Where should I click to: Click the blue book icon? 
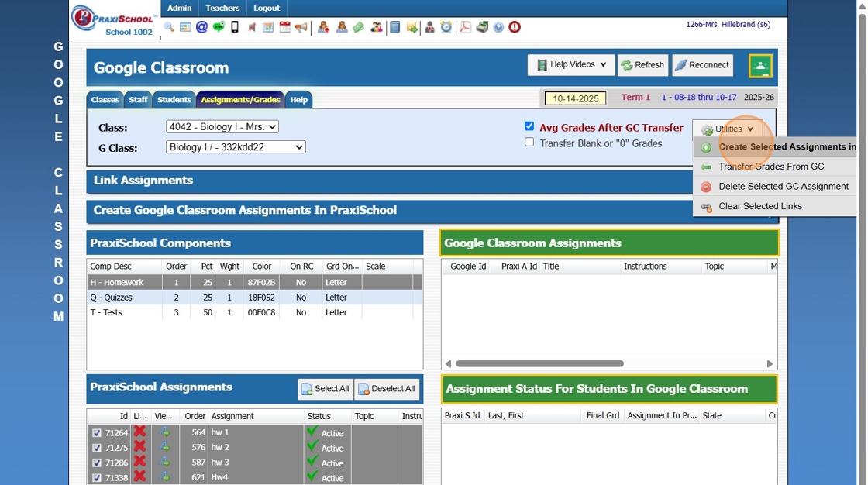pyautogui.click(x=394, y=27)
